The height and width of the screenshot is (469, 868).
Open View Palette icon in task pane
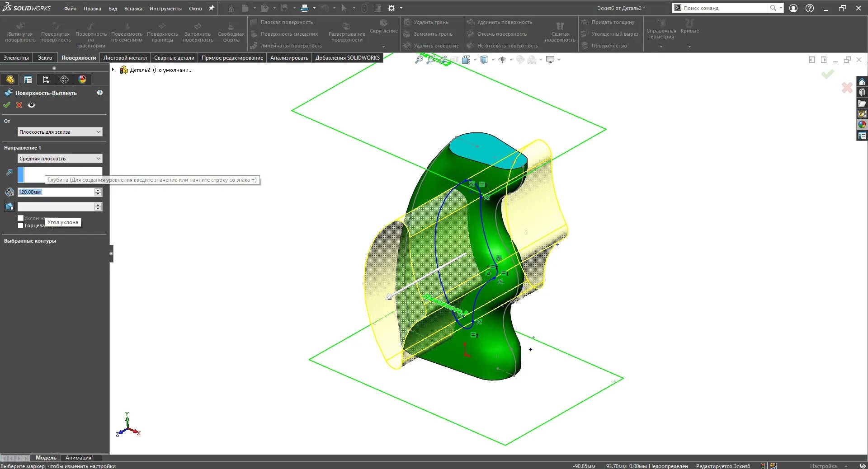click(862, 114)
